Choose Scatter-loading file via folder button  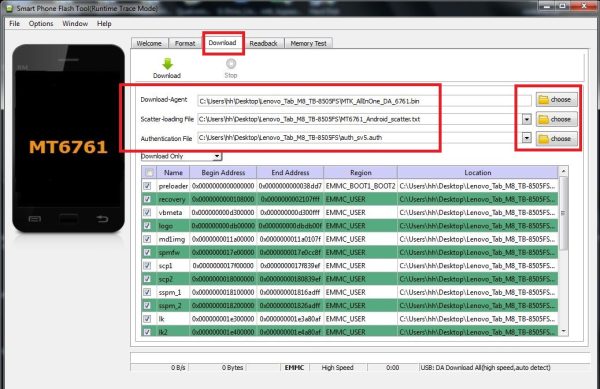click(556, 119)
